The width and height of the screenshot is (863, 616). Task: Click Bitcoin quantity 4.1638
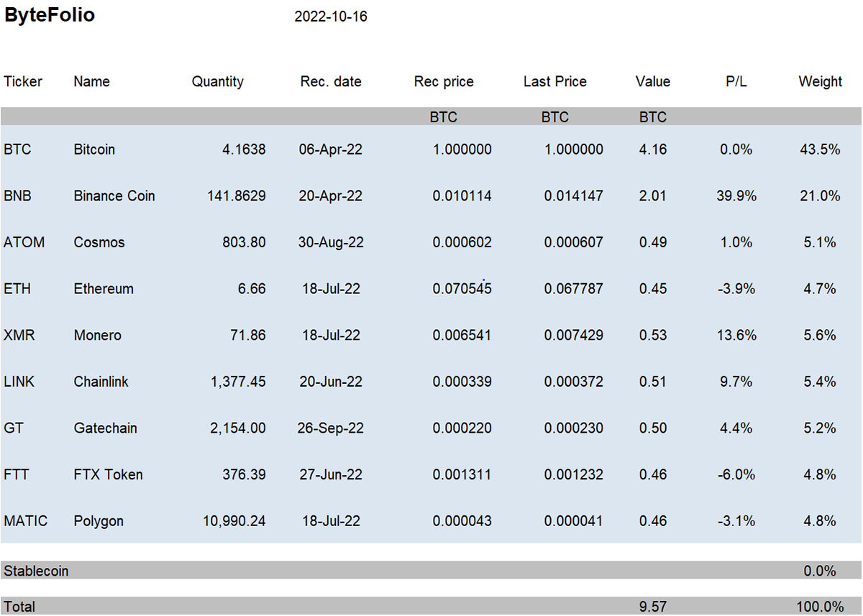point(244,150)
